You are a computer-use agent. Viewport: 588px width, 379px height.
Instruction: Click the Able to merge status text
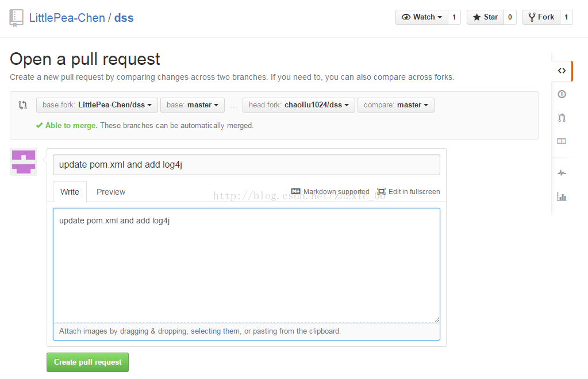pos(71,125)
